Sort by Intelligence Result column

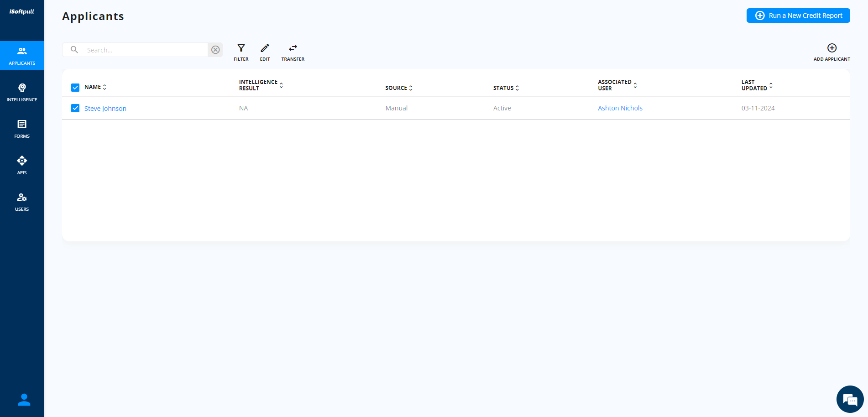tap(261, 85)
